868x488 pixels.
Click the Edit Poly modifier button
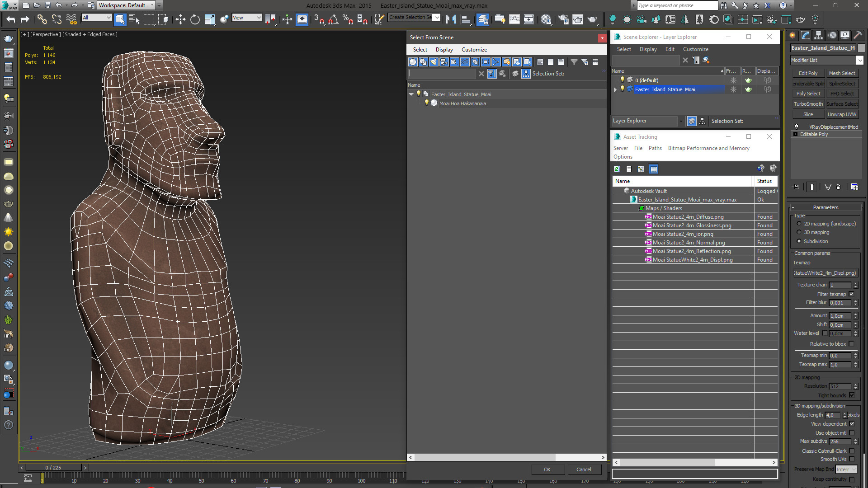808,73
